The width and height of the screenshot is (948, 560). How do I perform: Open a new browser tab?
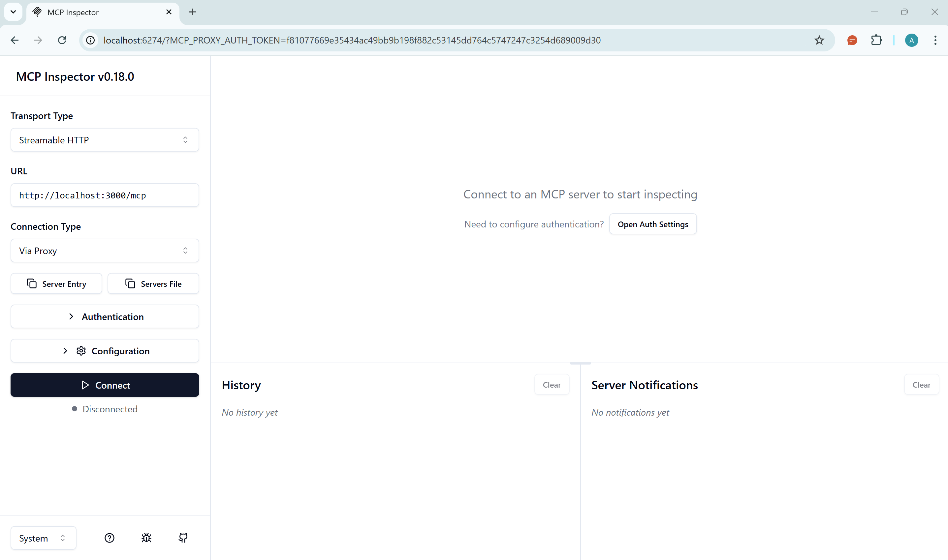pos(193,12)
